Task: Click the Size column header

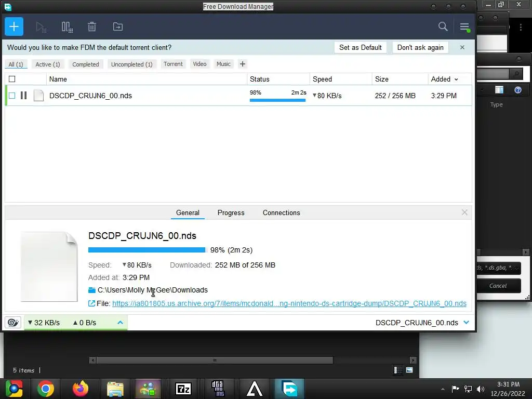Action: coord(400,79)
